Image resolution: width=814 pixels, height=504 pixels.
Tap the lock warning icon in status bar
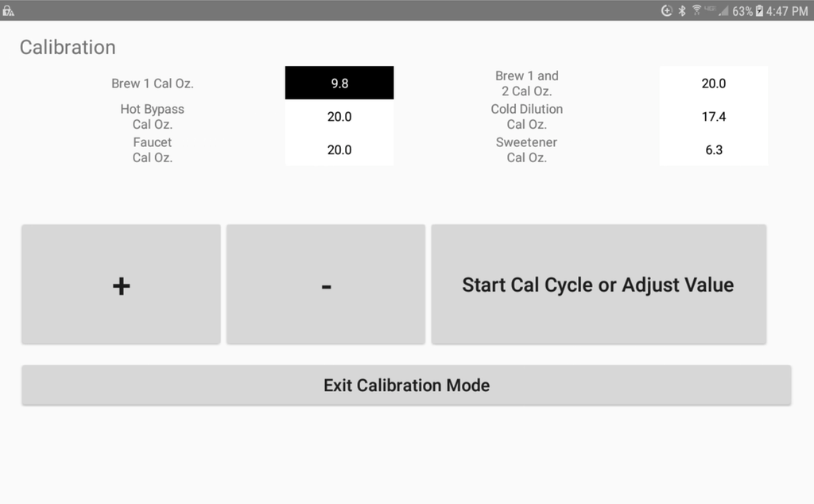pos(10,10)
